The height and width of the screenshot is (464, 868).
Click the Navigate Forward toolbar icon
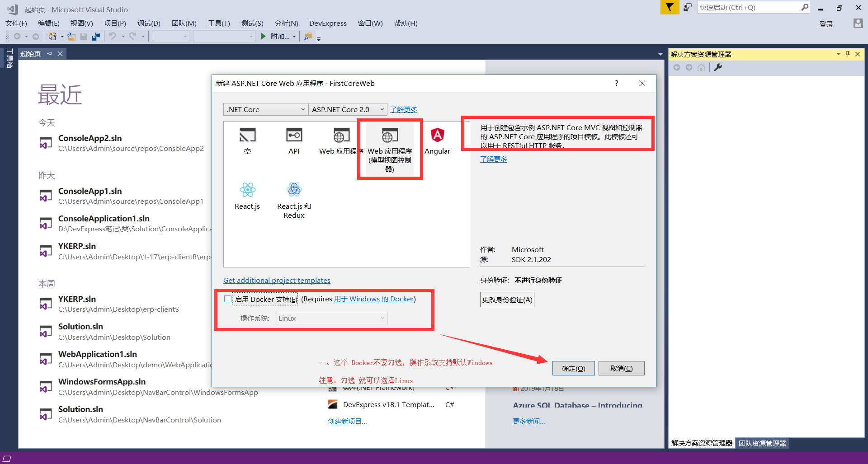tap(36, 36)
